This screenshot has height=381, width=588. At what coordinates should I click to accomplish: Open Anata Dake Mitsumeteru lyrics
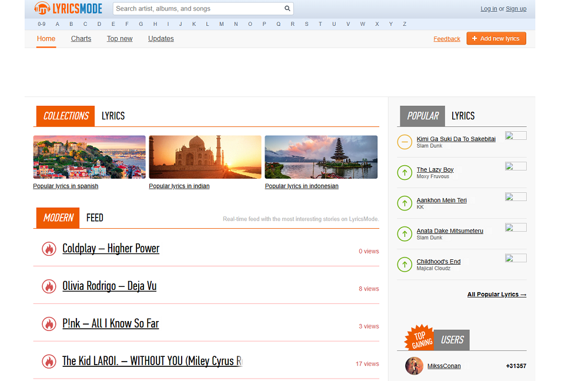pos(450,230)
